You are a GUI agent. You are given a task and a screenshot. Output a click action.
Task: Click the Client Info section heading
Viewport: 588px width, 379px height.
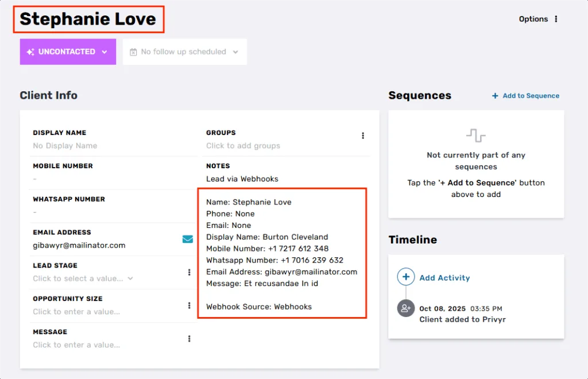coord(49,95)
